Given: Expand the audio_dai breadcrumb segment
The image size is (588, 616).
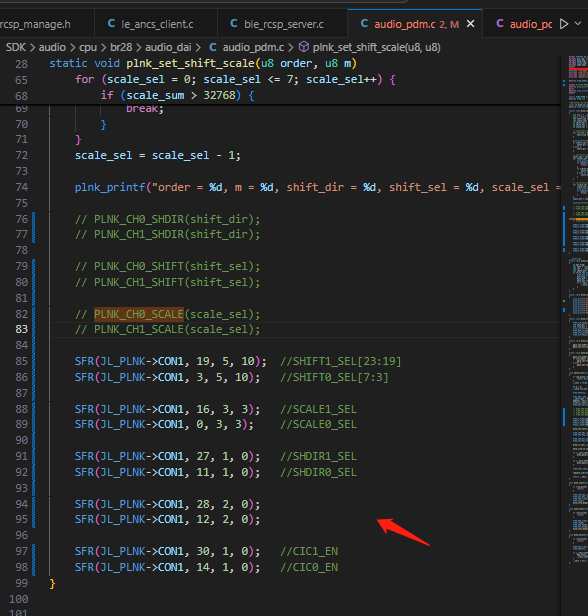Looking at the screenshot, I should (168, 47).
